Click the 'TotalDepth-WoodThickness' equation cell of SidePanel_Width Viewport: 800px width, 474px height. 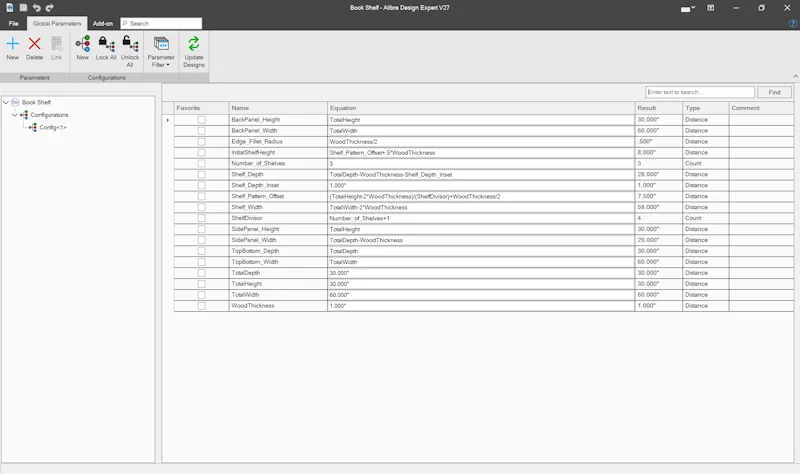(481, 240)
